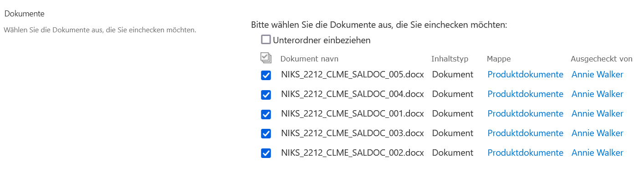Uncheck NIKS_2212_CLME_SALDOC_005.docx checkbox
Screen dimensions: 644x173
click(x=266, y=75)
